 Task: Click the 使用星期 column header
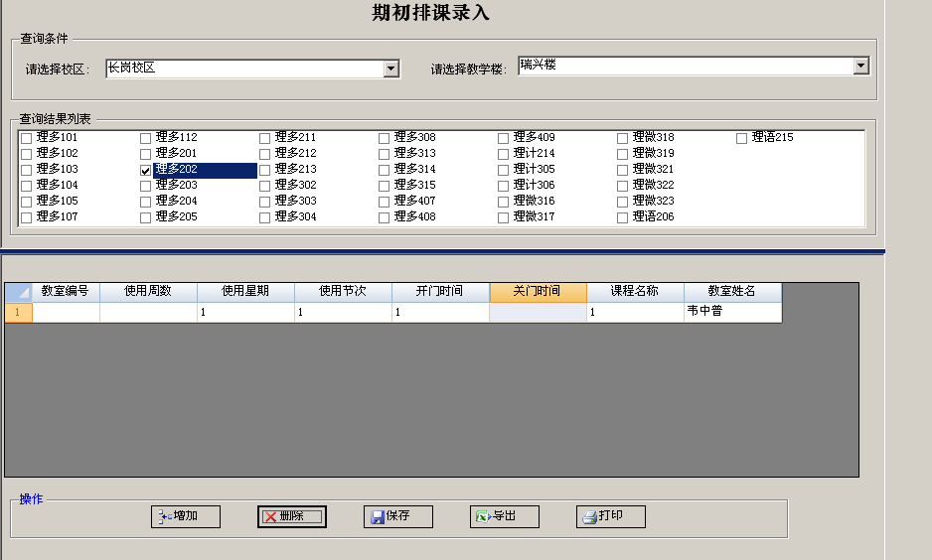pyautogui.click(x=245, y=292)
